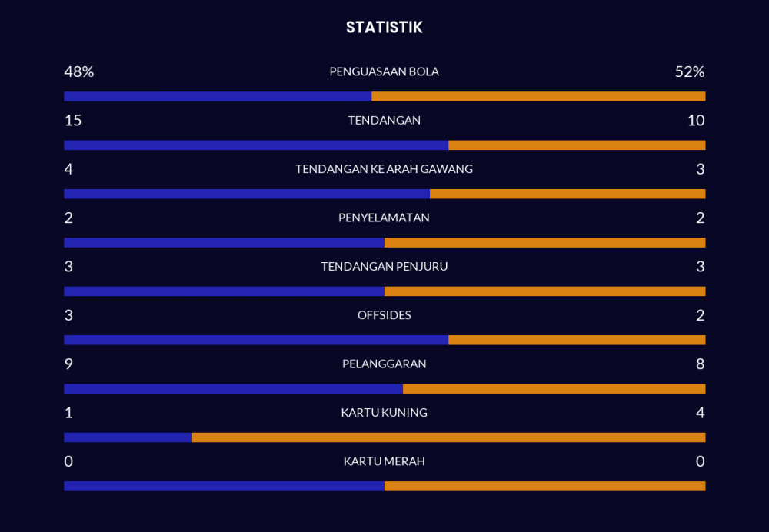769x532 pixels.
Task: Click the orange segment of the KARTU KUNING bar
Action: (x=448, y=437)
